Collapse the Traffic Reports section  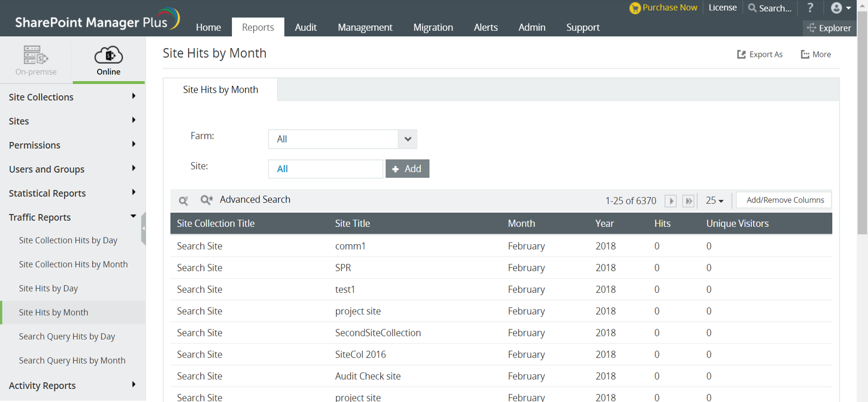133,217
